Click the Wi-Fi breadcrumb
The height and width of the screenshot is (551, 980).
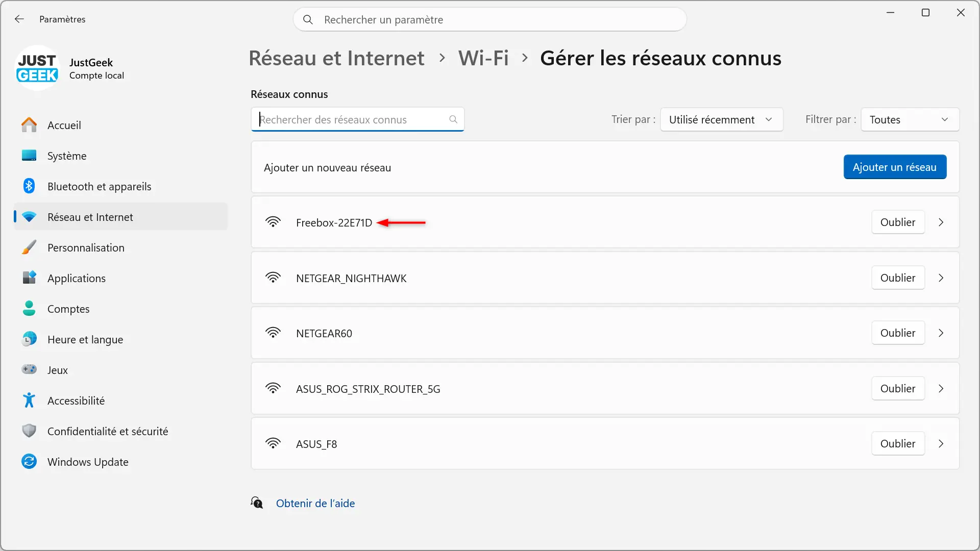coord(483,58)
